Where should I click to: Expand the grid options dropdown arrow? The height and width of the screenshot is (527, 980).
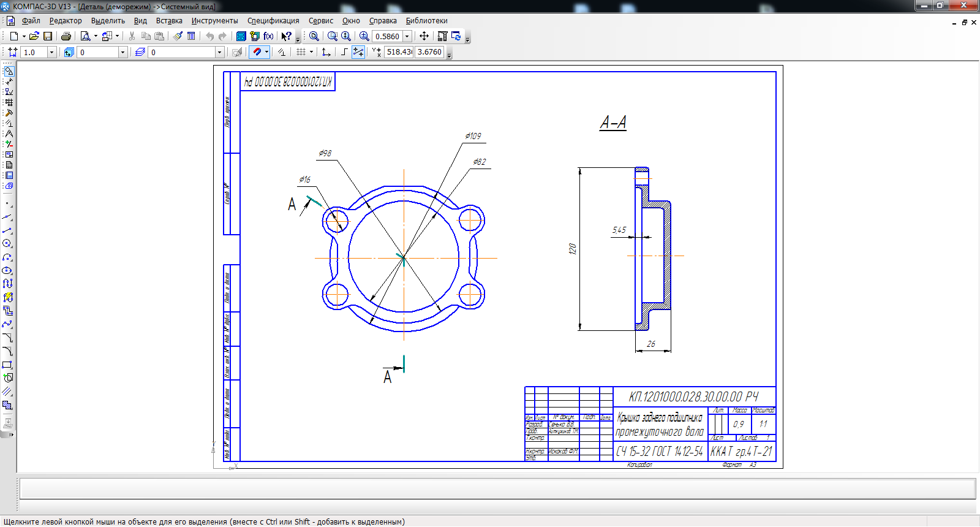[x=311, y=52]
